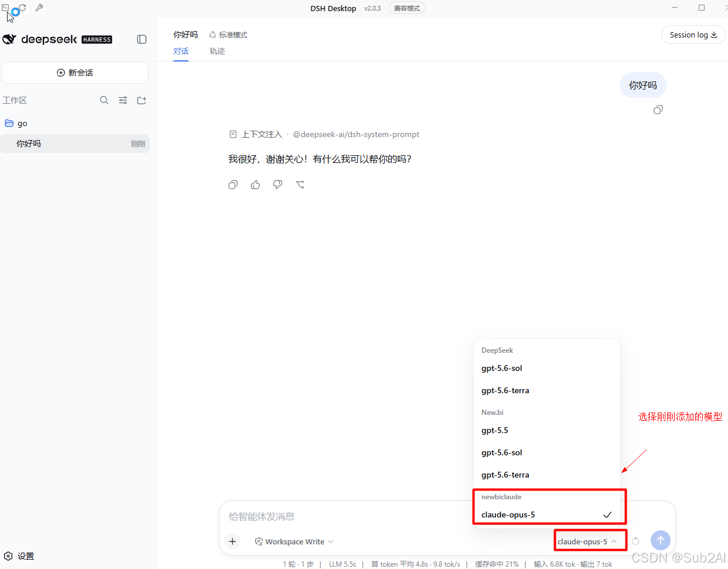Click the message input field 给智能体发消息
The height and width of the screenshot is (569, 728).
tap(346, 516)
